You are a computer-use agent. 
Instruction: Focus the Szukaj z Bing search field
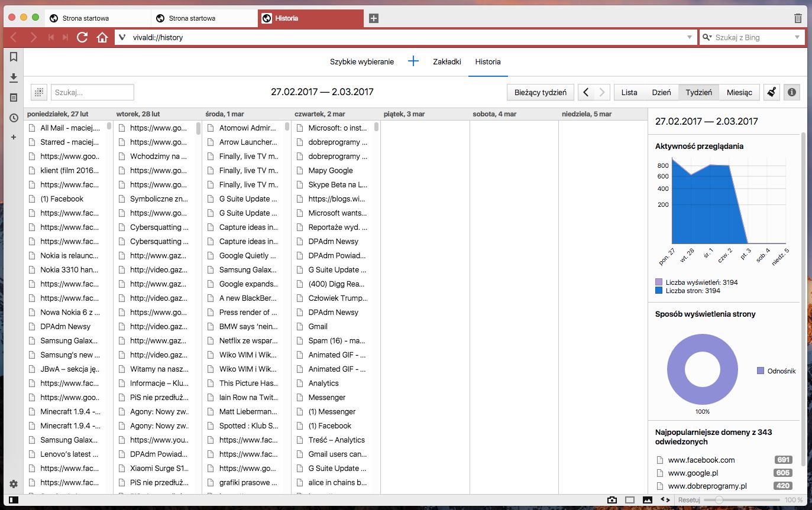point(751,37)
